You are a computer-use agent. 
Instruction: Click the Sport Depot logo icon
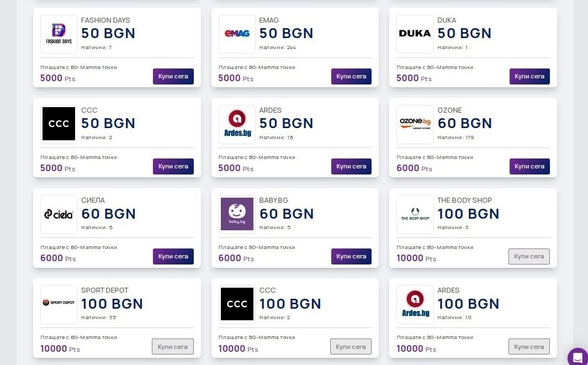tap(59, 304)
